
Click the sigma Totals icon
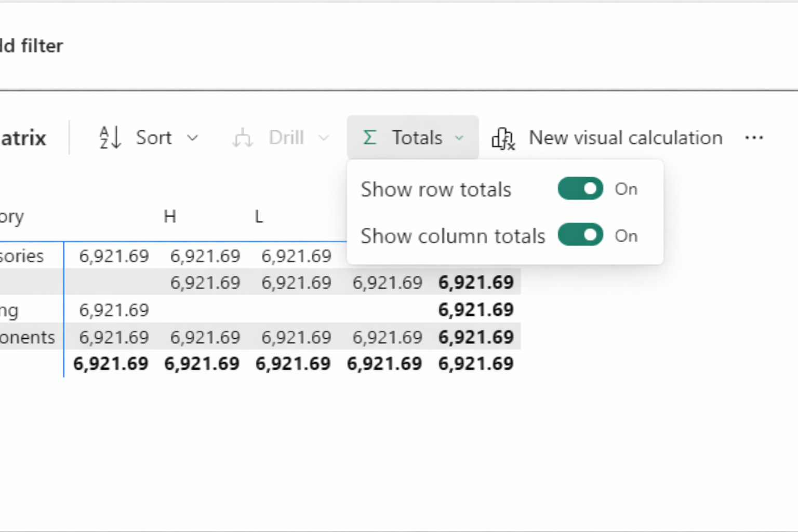(x=369, y=138)
